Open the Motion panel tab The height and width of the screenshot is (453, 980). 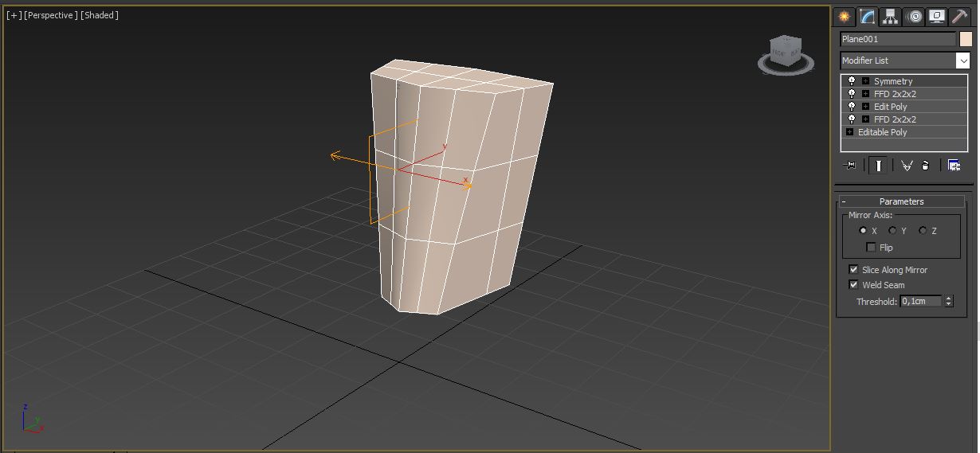tap(915, 17)
